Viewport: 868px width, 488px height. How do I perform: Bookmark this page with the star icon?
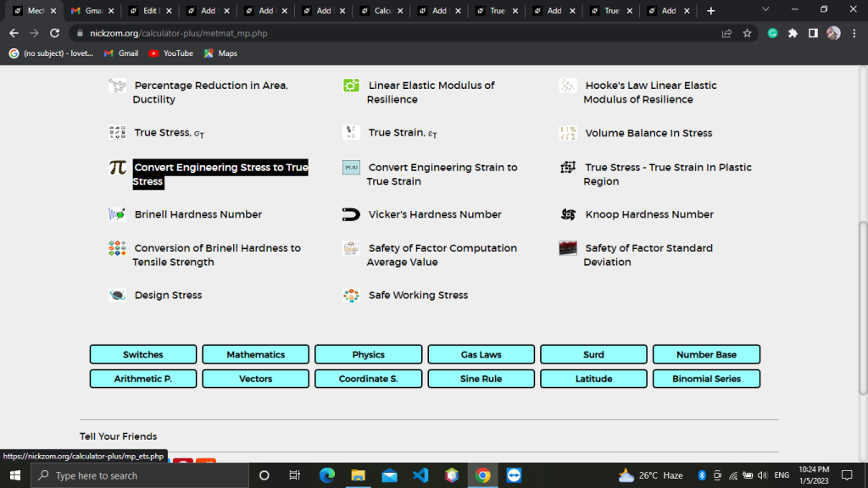(x=748, y=33)
